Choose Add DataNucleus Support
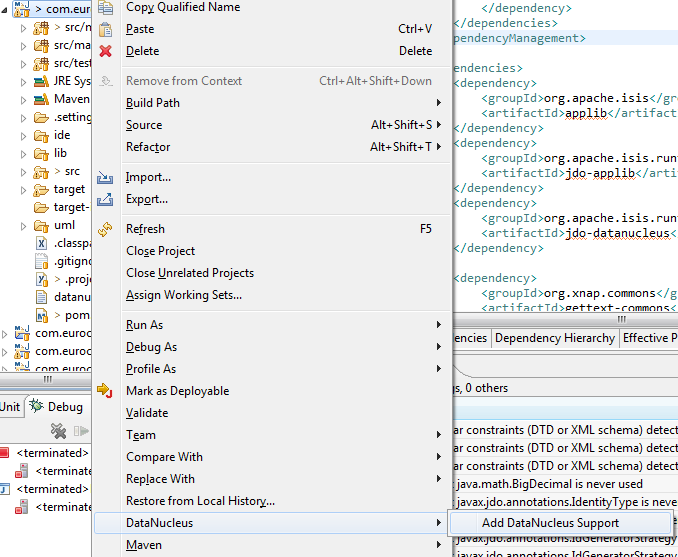This screenshot has height=557, width=678. [x=550, y=523]
